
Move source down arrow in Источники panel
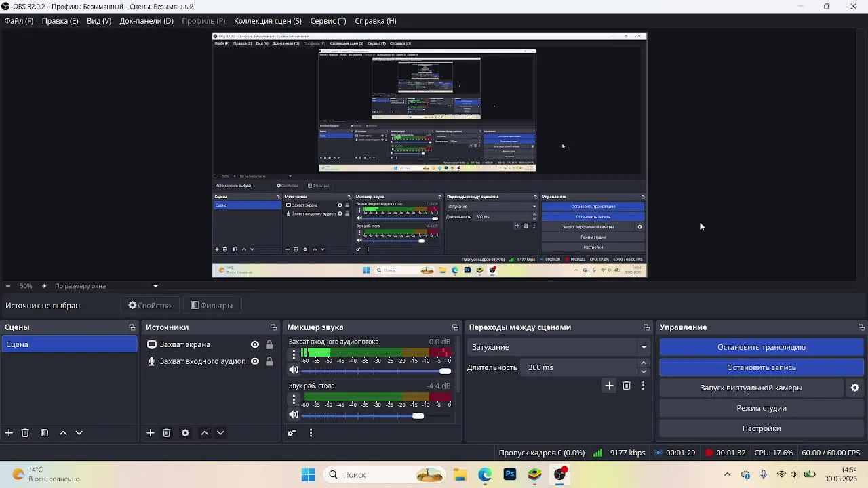220,433
